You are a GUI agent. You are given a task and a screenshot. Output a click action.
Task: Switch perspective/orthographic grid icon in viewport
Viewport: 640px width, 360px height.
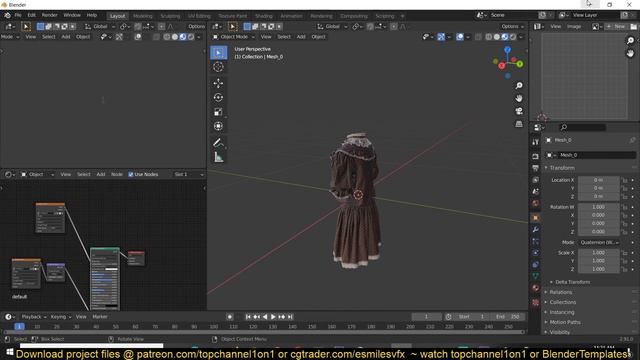click(x=519, y=124)
